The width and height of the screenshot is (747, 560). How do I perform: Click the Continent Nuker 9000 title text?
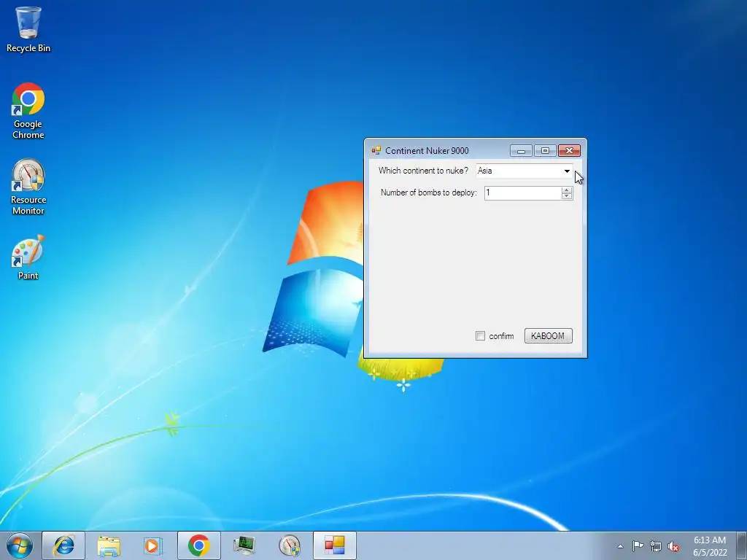click(427, 150)
